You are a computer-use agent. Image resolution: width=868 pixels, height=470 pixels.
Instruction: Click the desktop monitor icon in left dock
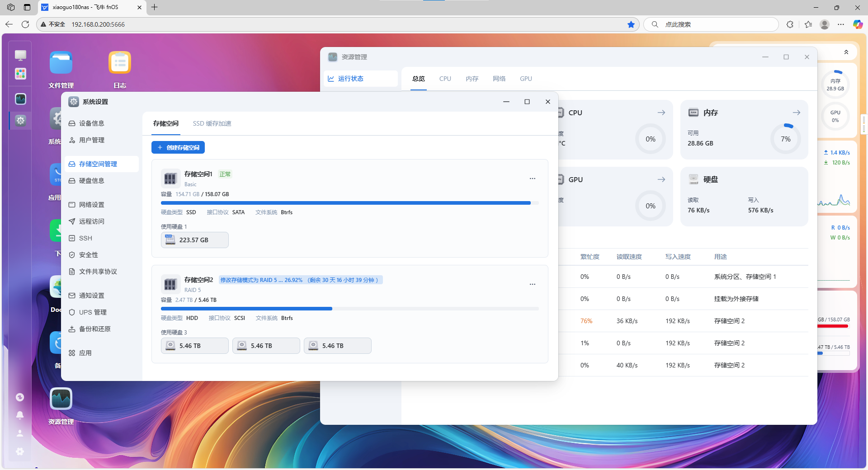click(x=20, y=55)
